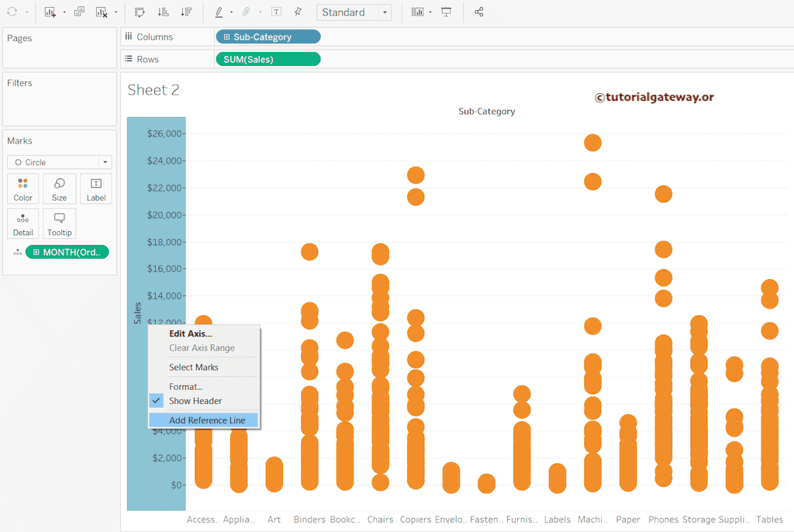Screen dimensions: 794x532
Task: Click the Sales axis title
Action: click(x=137, y=313)
